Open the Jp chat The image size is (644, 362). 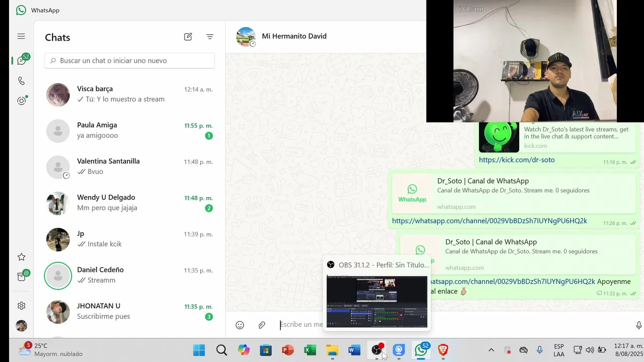point(129,239)
